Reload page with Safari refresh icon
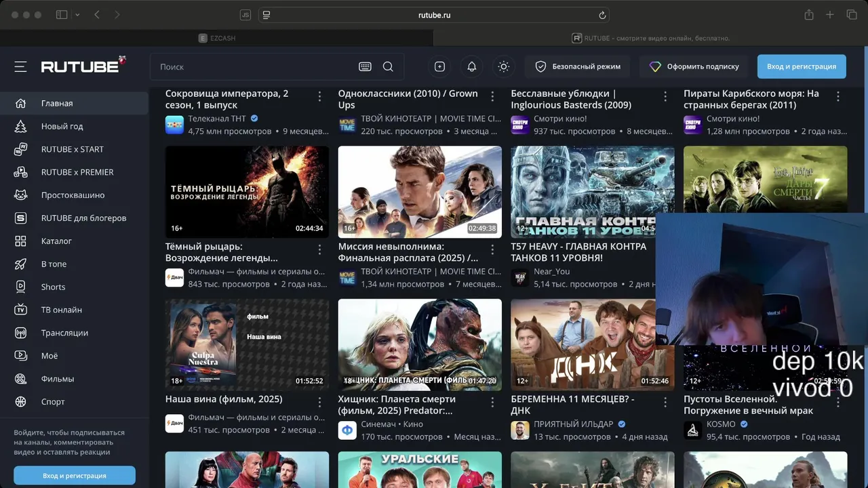 (x=602, y=15)
